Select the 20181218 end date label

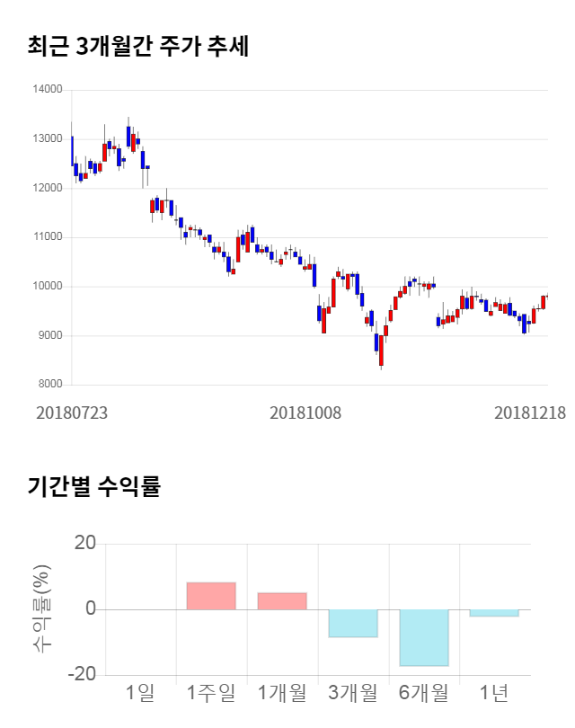[x=530, y=413]
